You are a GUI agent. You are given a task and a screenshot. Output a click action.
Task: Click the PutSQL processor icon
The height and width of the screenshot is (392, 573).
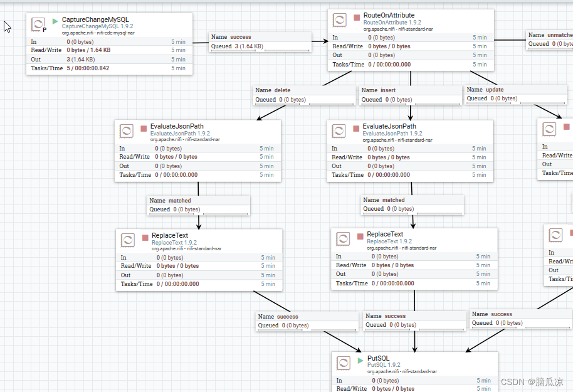click(x=344, y=363)
